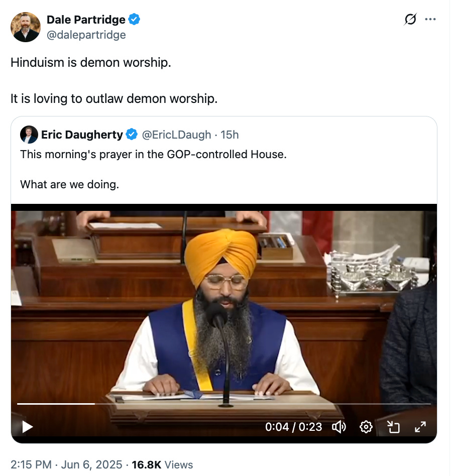Open Eric Daugherty's name in quoted tweet
Viewport: 451px width, 476px height.
[82, 135]
